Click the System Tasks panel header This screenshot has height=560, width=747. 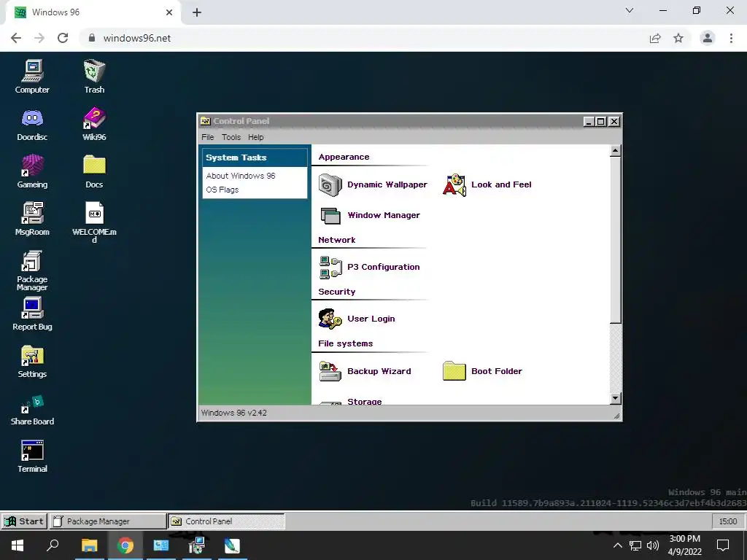click(x=255, y=157)
